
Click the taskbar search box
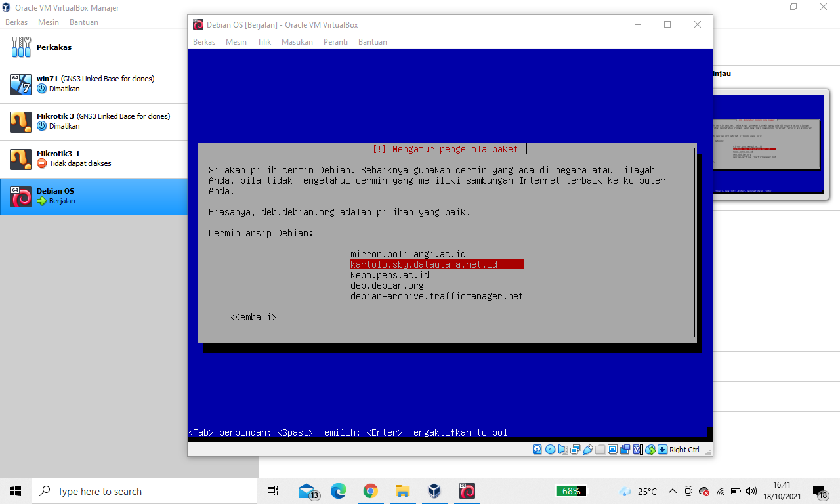tap(144, 491)
